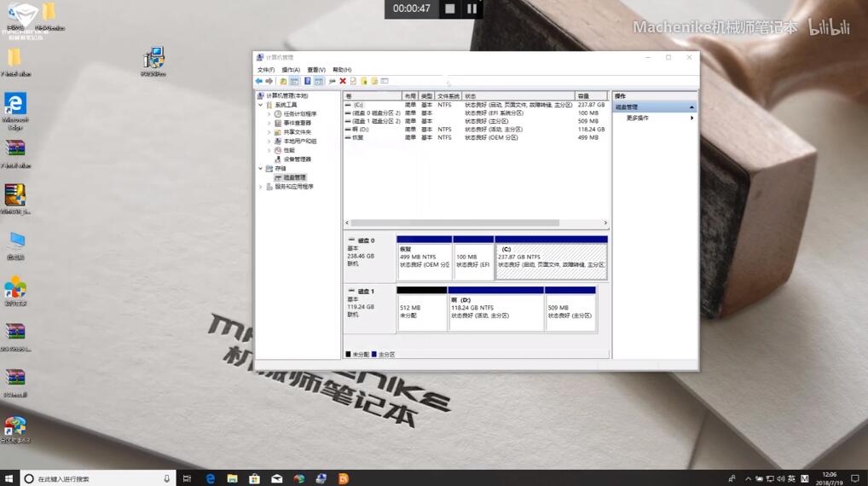This screenshot has height=486, width=868.
Task: Collapse the 系统工具 node arrow
Action: click(261, 105)
